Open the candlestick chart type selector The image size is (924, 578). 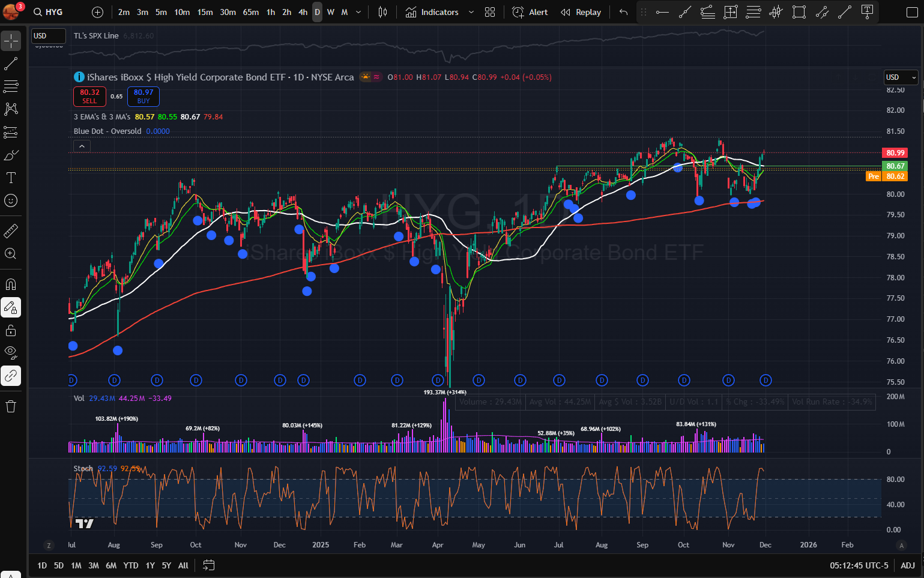pos(382,12)
